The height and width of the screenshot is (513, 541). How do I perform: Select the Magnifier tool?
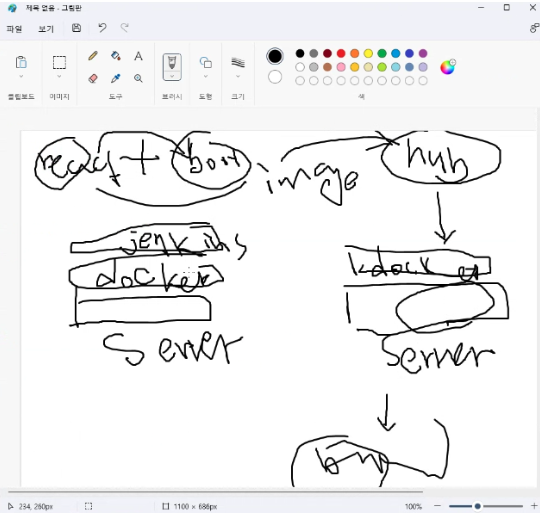pos(138,78)
